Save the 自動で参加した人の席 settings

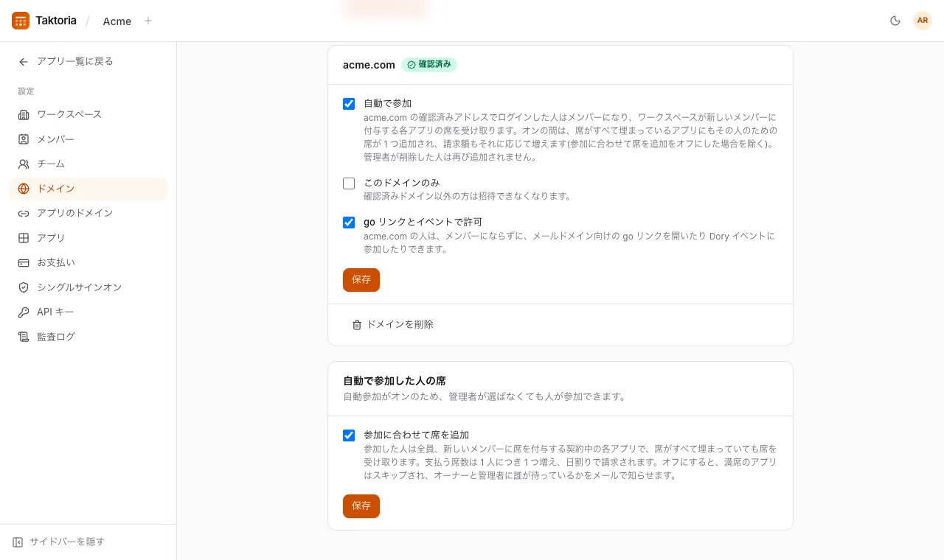(361, 506)
